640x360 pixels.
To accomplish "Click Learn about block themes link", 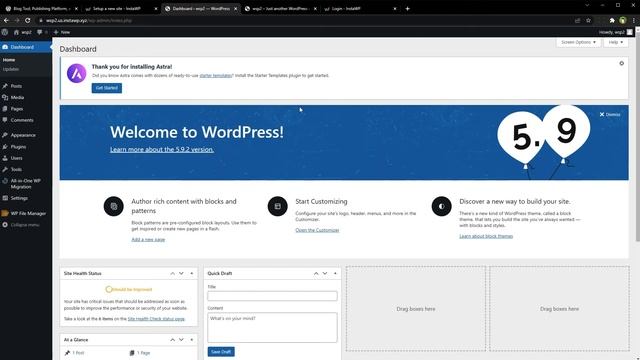I will pyautogui.click(x=486, y=236).
